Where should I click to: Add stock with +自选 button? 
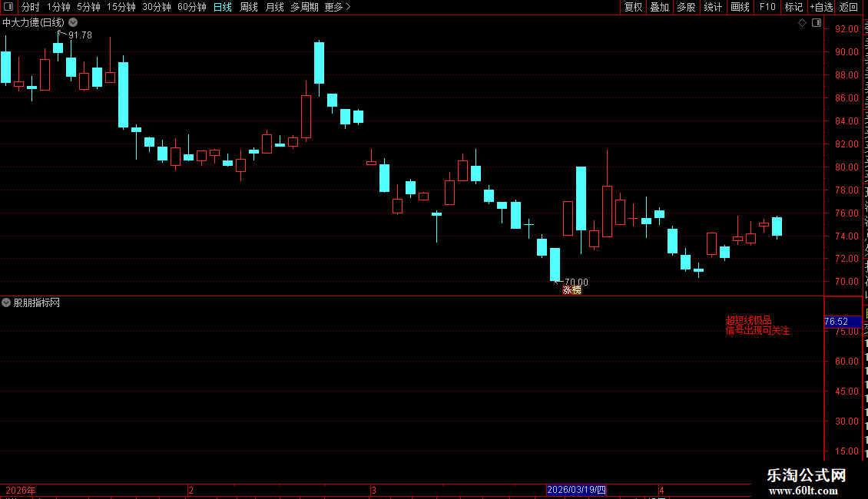point(821,7)
